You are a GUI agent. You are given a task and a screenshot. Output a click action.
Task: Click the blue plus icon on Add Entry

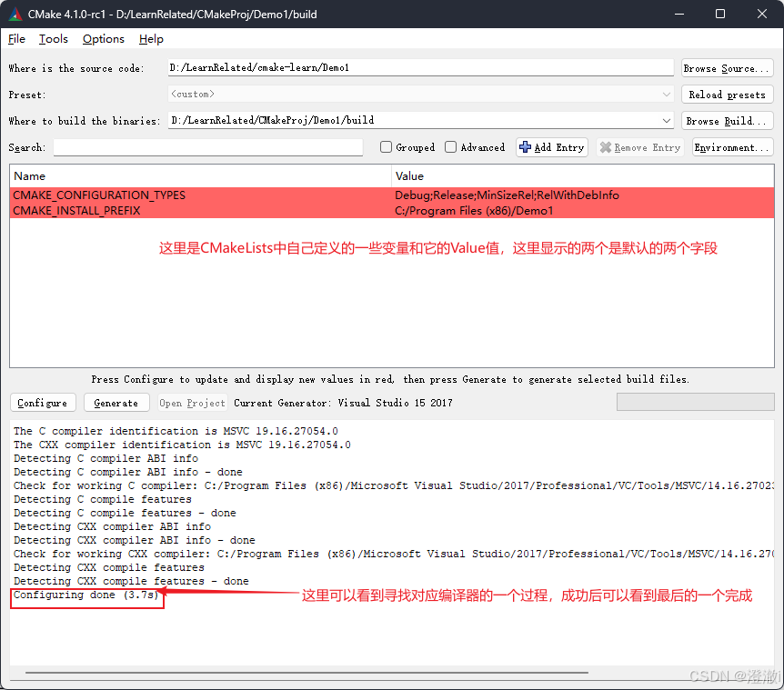tap(525, 147)
